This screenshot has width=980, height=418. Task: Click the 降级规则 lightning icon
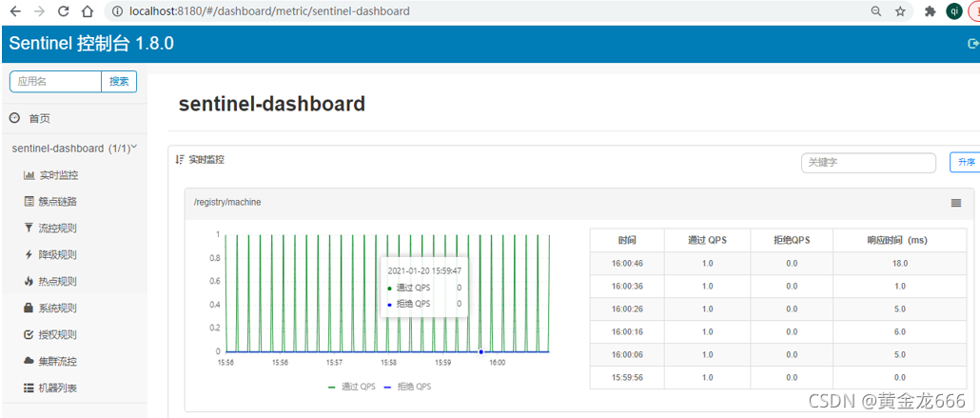point(29,254)
